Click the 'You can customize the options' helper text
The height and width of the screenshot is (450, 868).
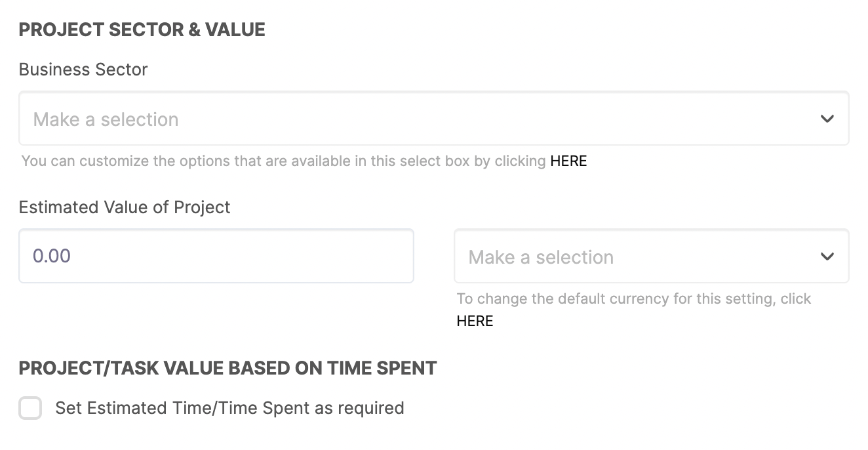coord(283,161)
